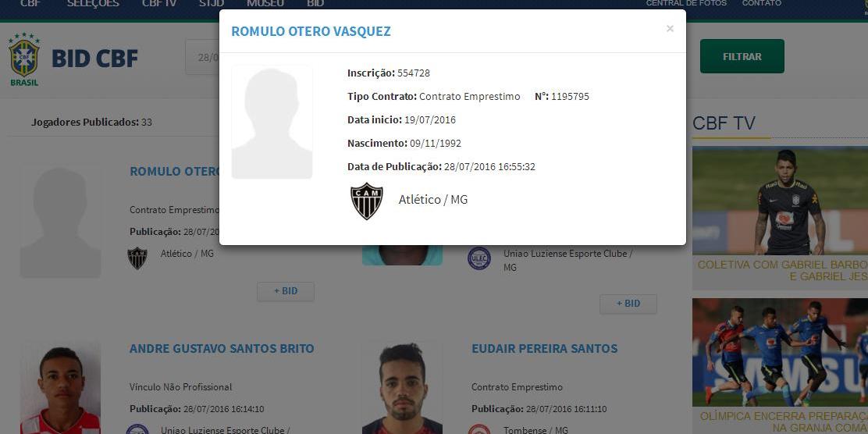This screenshot has height=434, width=868.
Task: Go to the STJD nav link
Action: [x=212, y=3]
